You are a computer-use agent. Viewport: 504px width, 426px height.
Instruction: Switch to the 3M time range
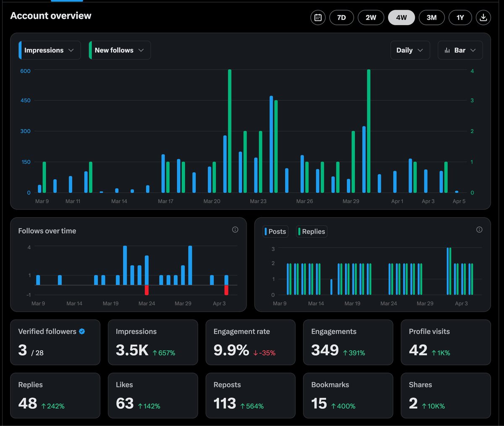pyautogui.click(x=432, y=18)
